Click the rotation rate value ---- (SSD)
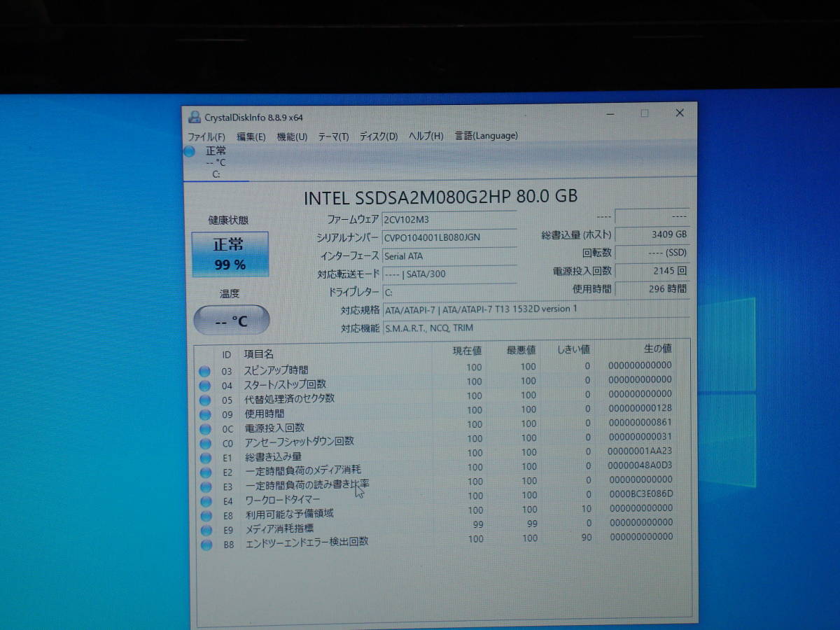This screenshot has width=840, height=630. (652, 253)
